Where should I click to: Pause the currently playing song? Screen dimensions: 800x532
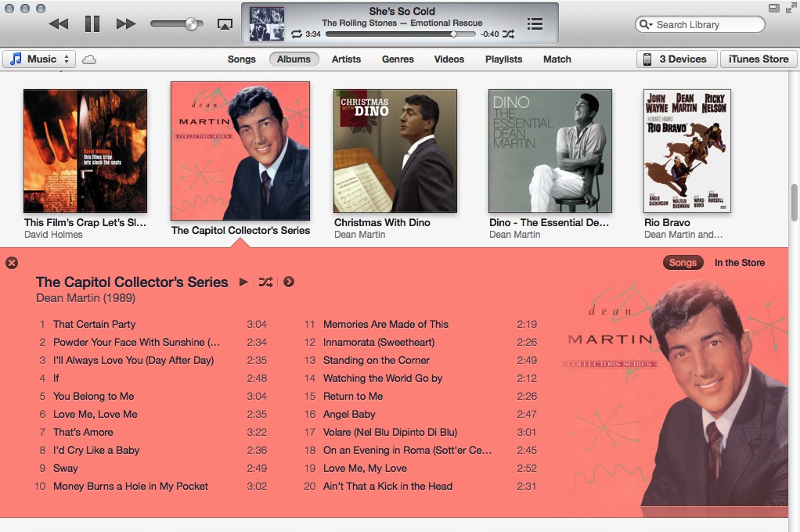pos(92,24)
